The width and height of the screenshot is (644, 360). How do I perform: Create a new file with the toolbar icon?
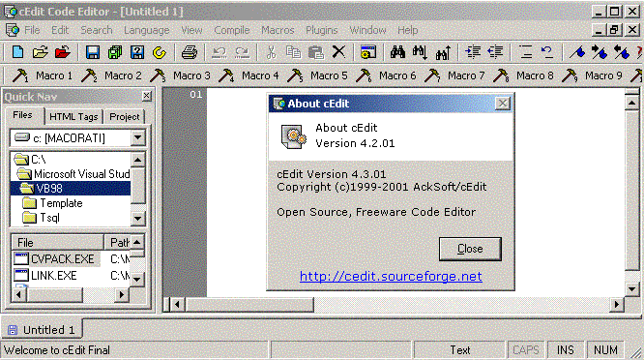17,52
